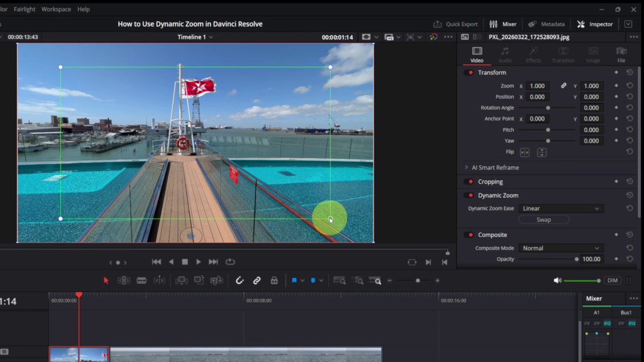Image resolution: width=644 pixels, height=362 pixels.
Task: Toggle zoom link chain icon
Action: pyautogui.click(x=563, y=85)
